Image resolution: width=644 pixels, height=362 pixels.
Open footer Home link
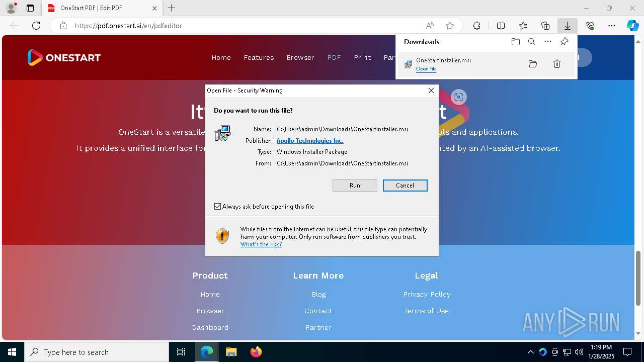click(x=210, y=294)
